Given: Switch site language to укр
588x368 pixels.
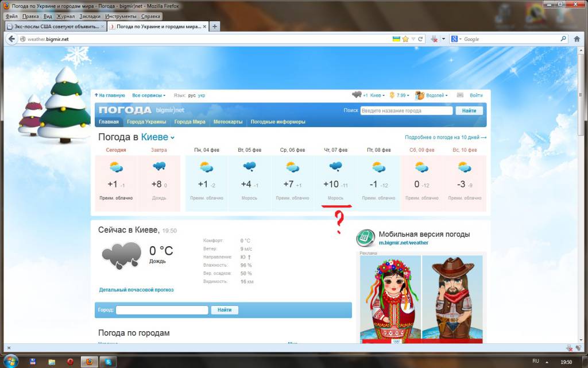Looking at the screenshot, I should [202, 95].
